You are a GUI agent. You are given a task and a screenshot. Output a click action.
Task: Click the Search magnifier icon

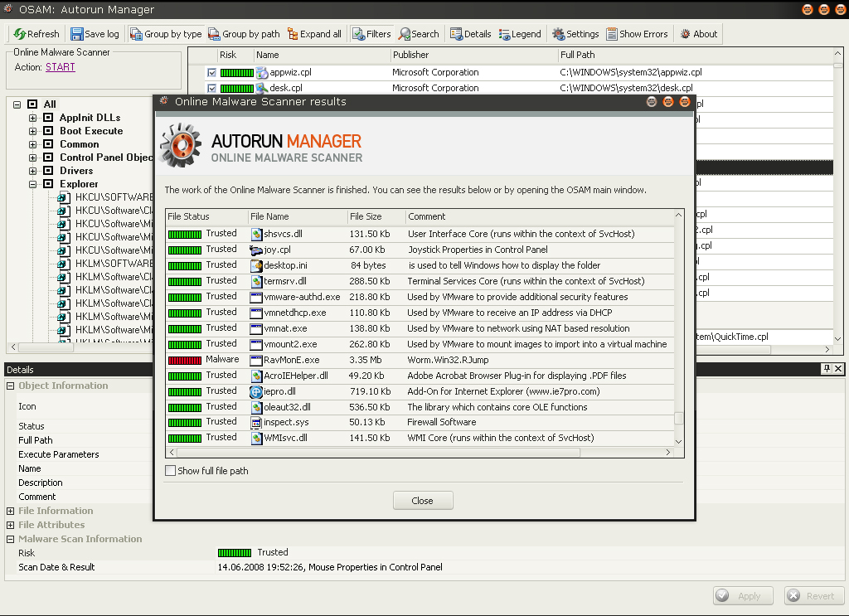[405, 34]
